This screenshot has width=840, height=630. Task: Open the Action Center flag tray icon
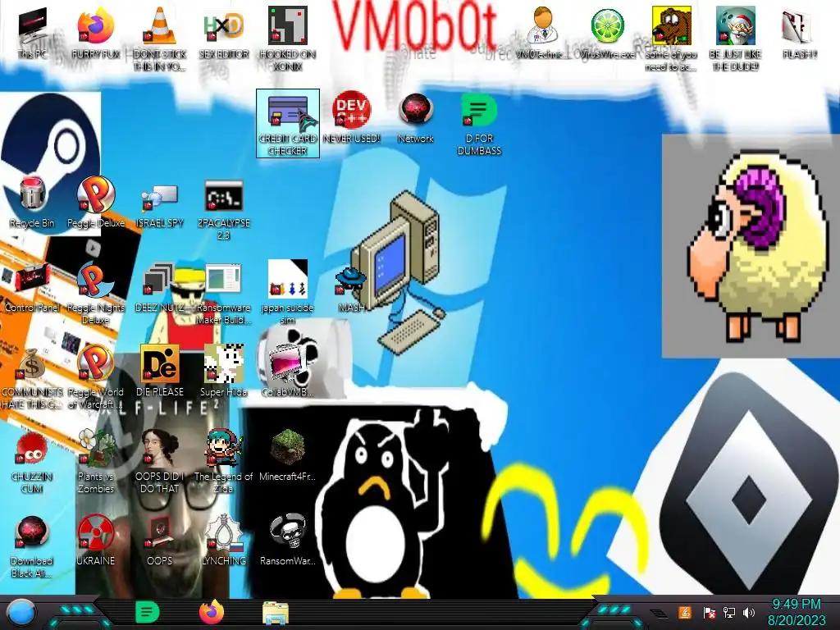[x=710, y=612]
